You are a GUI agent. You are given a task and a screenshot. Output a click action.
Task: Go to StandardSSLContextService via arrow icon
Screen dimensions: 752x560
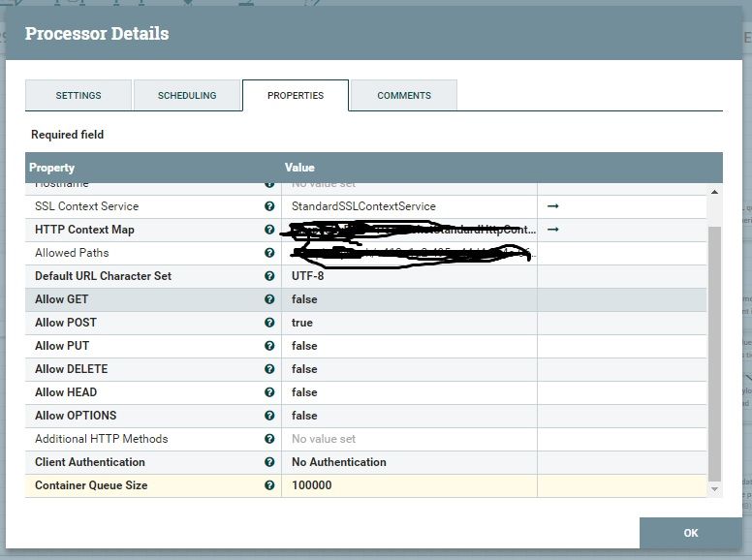point(553,206)
